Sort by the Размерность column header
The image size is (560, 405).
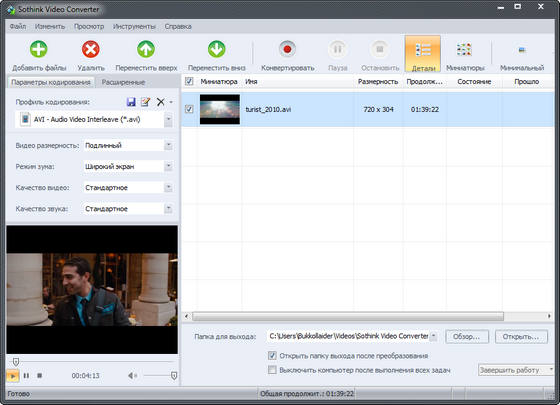tap(379, 81)
